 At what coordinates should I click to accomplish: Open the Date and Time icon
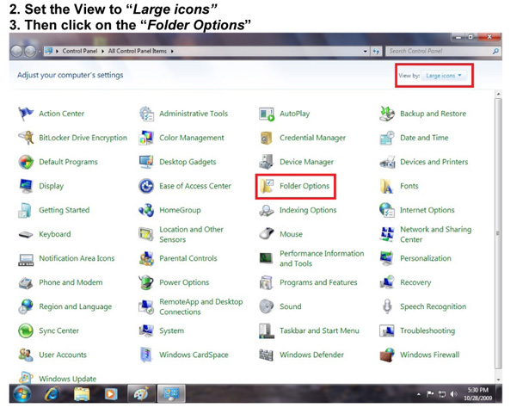pos(387,138)
